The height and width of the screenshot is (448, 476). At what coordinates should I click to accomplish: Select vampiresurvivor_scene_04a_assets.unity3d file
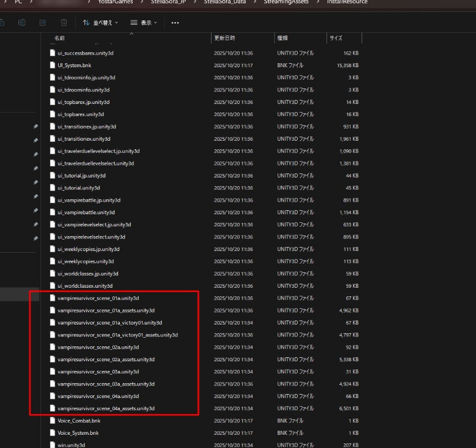pyautogui.click(x=106, y=408)
